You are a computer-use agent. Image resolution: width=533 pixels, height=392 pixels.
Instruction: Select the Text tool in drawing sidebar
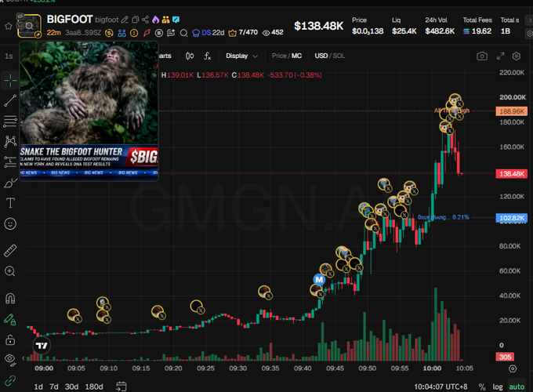click(x=10, y=203)
